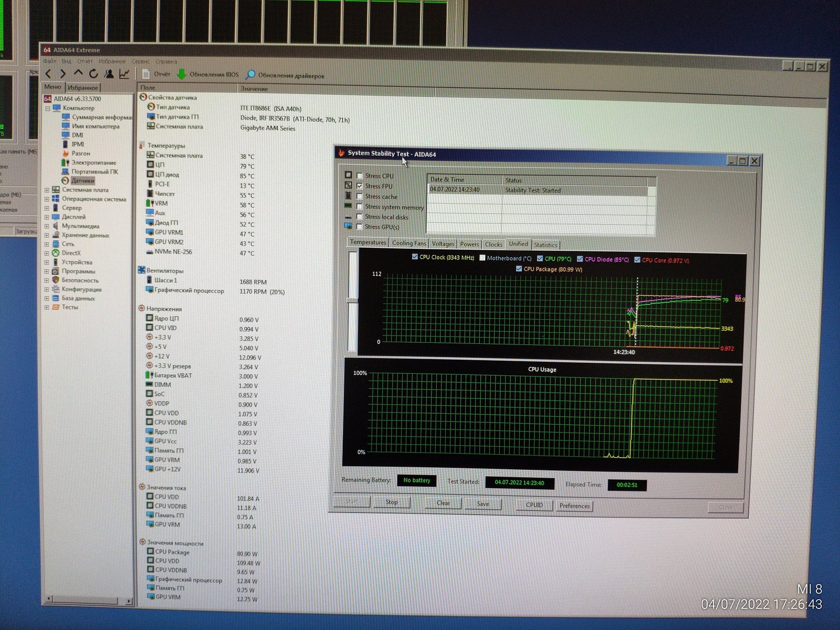This screenshot has height=630, width=840.
Task: Expand the Мультимедиа tree node
Action: [x=47, y=226]
